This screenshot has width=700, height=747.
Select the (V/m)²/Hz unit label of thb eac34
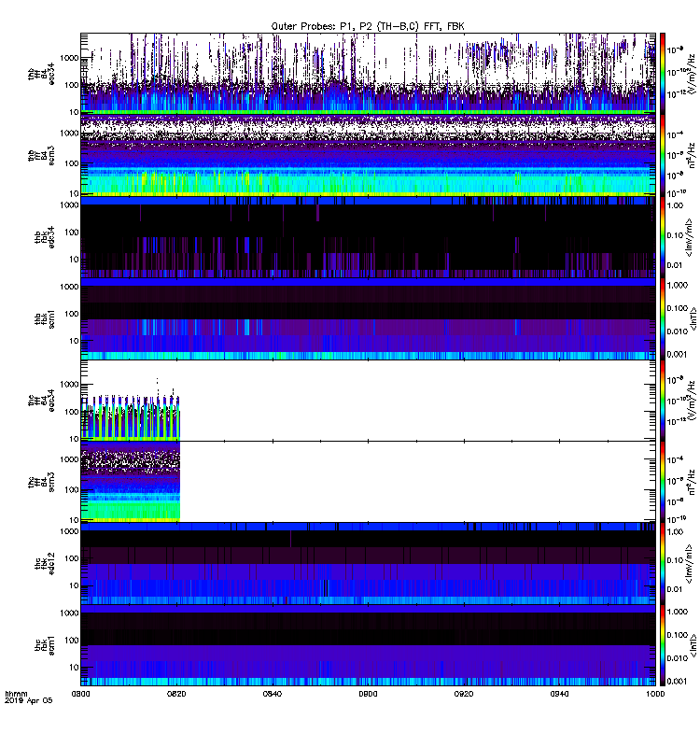coord(692,73)
